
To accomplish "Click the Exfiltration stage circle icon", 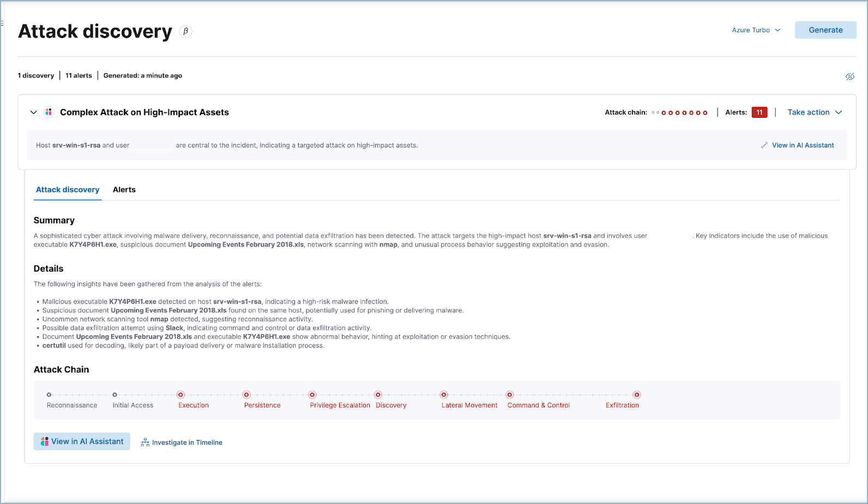I will click(636, 395).
